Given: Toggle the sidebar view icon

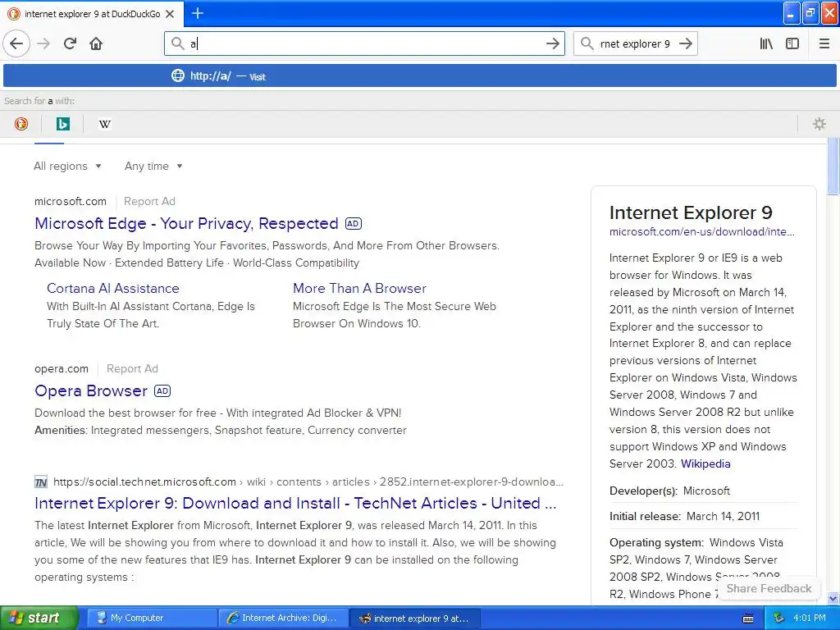Looking at the screenshot, I should point(792,43).
